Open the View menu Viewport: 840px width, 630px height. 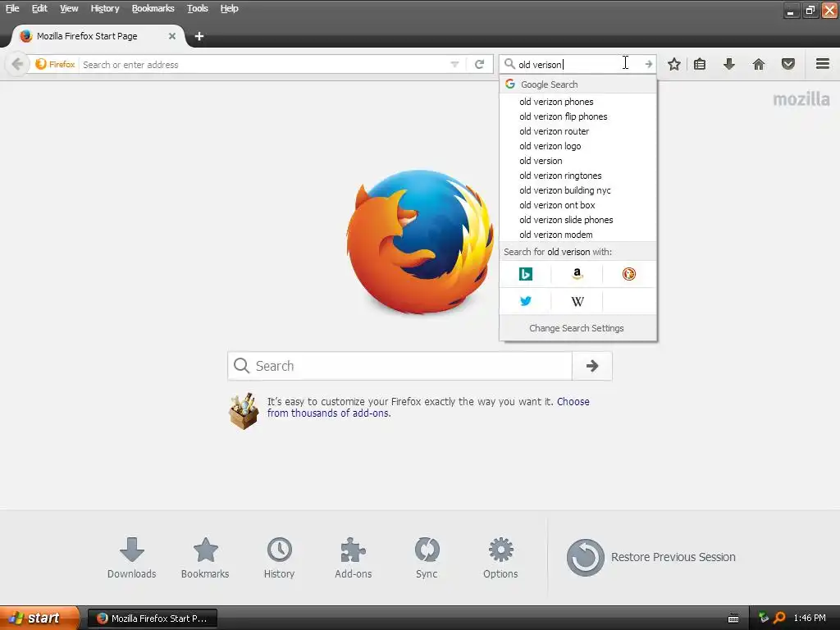pyautogui.click(x=69, y=8)
